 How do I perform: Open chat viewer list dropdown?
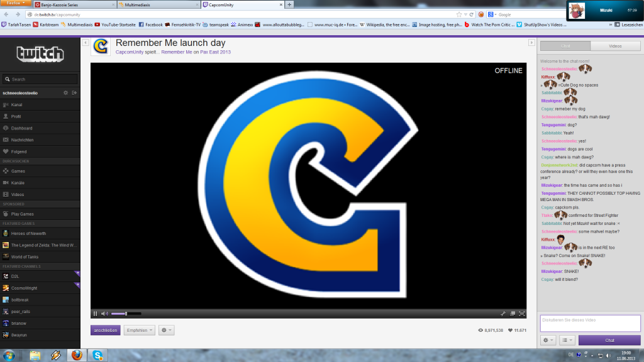coord(567,340)
